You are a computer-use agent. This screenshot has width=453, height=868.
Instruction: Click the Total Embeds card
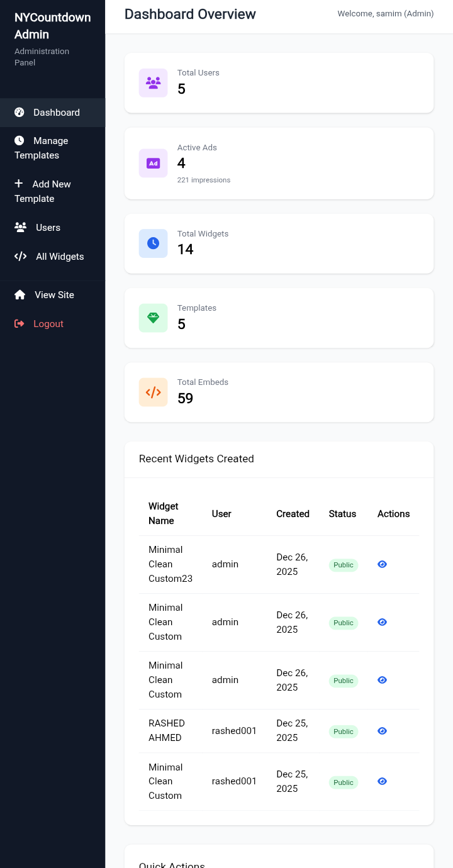279,392
